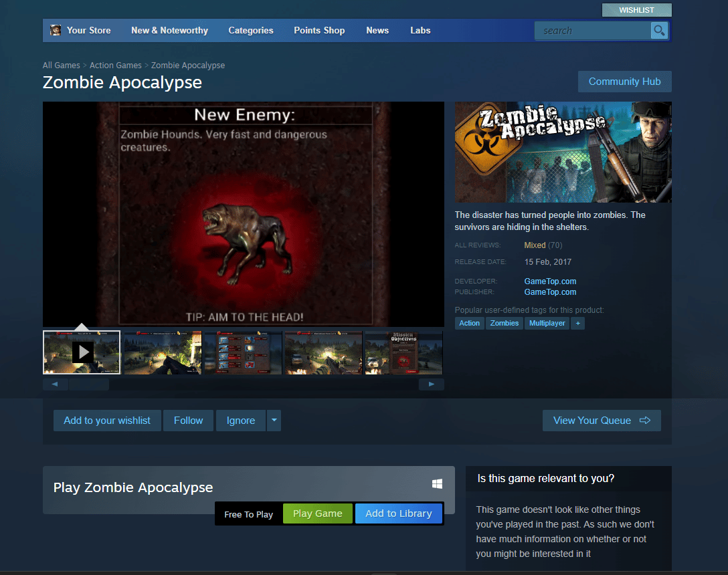728x575 pixels.
Task: Click the Ignore button
Action: pyautogui.click(x=240, y=421)
